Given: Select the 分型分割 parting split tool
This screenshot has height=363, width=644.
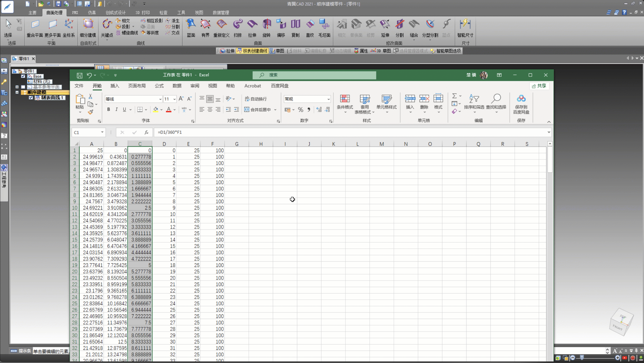Looking at the screenshot, I should (430, 28).
